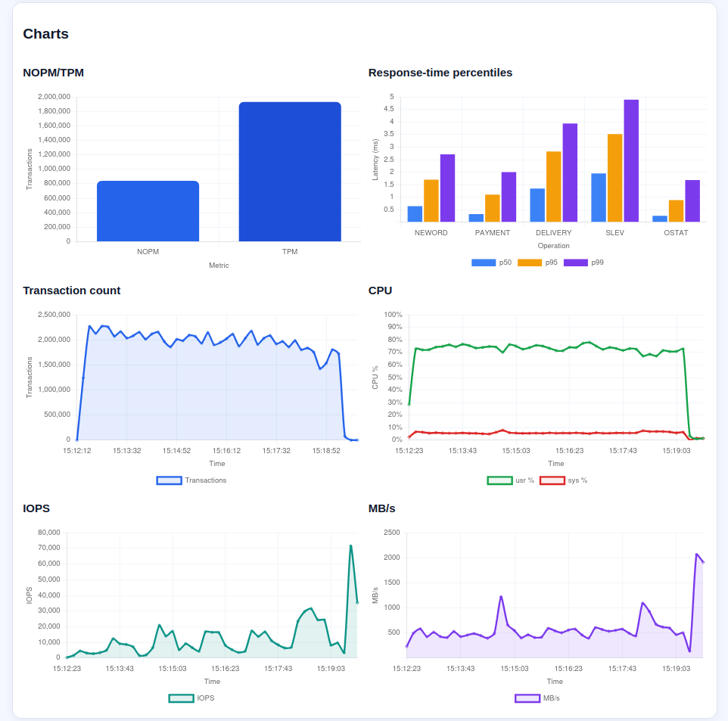Click the '15:18:52' time tick label
The height and width of the screenshot is (721, 728).
coord(326,451)
